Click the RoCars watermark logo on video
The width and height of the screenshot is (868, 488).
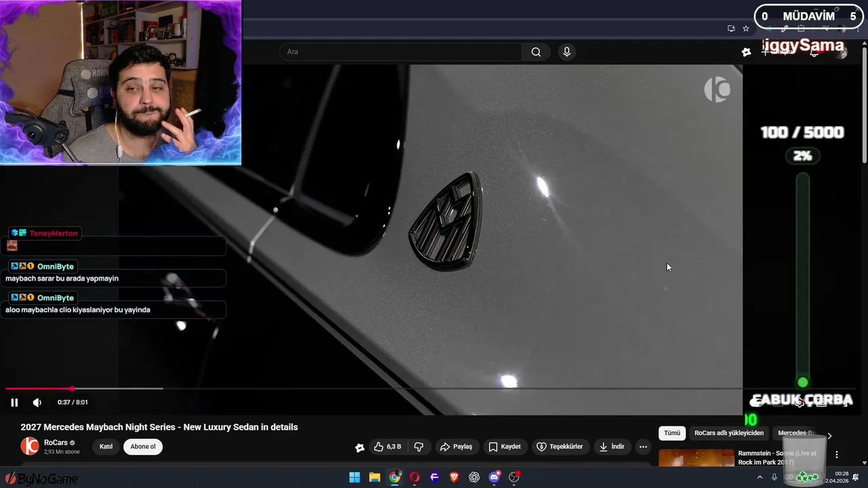click(717, 89)
